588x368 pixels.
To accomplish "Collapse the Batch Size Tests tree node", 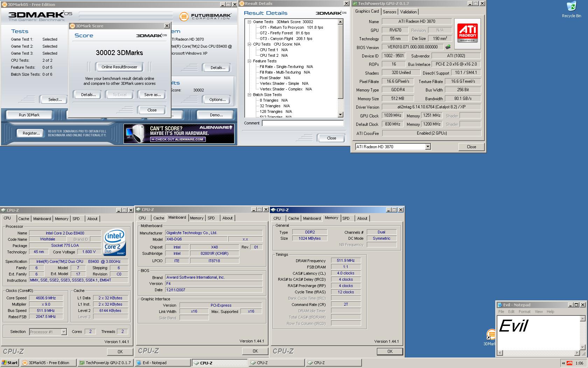I will 250,95.
